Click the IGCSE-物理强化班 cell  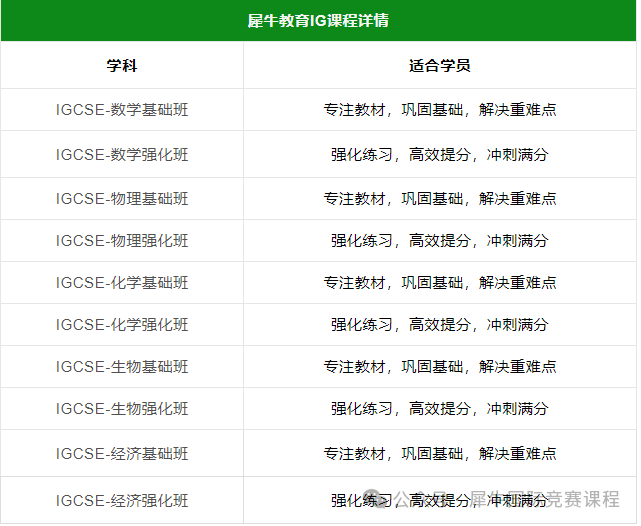click(122, 241)
